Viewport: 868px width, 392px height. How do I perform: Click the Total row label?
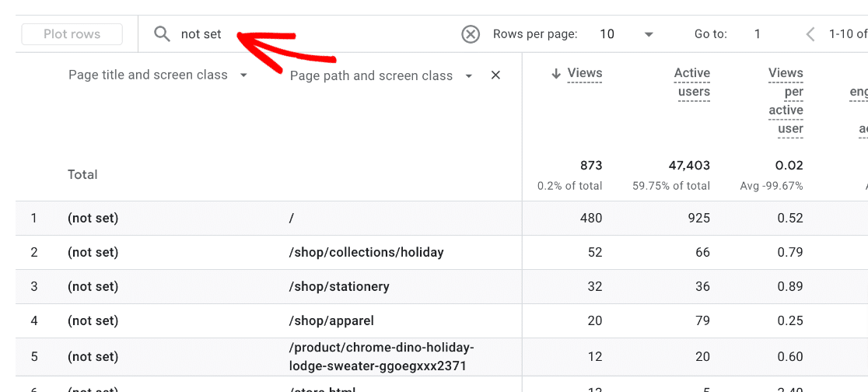point(82,174)
